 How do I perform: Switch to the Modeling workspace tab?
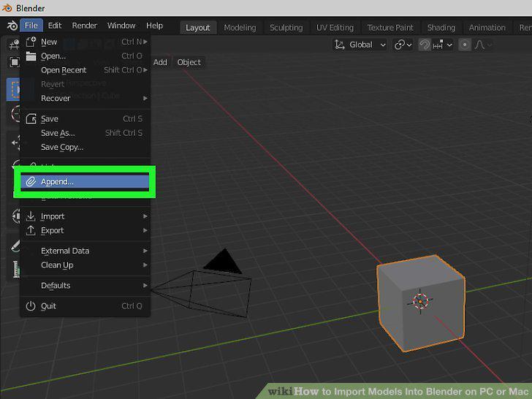pyautogui.click(x=240, y=28)
